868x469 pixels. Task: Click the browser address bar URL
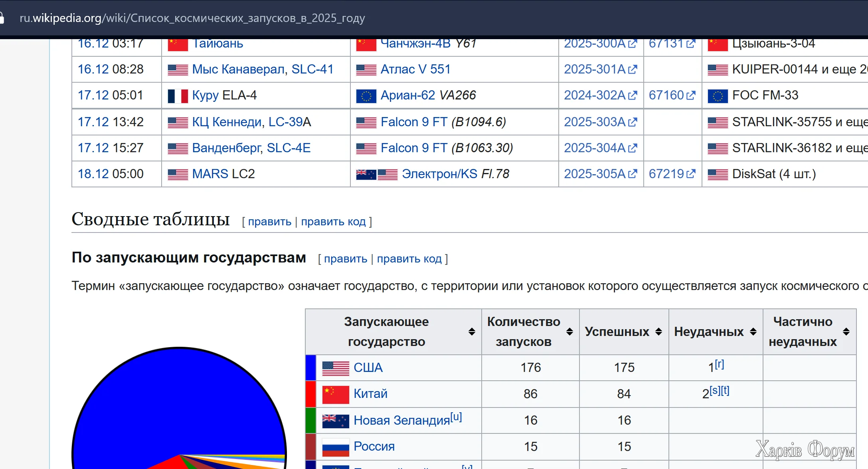pos(192,18)
